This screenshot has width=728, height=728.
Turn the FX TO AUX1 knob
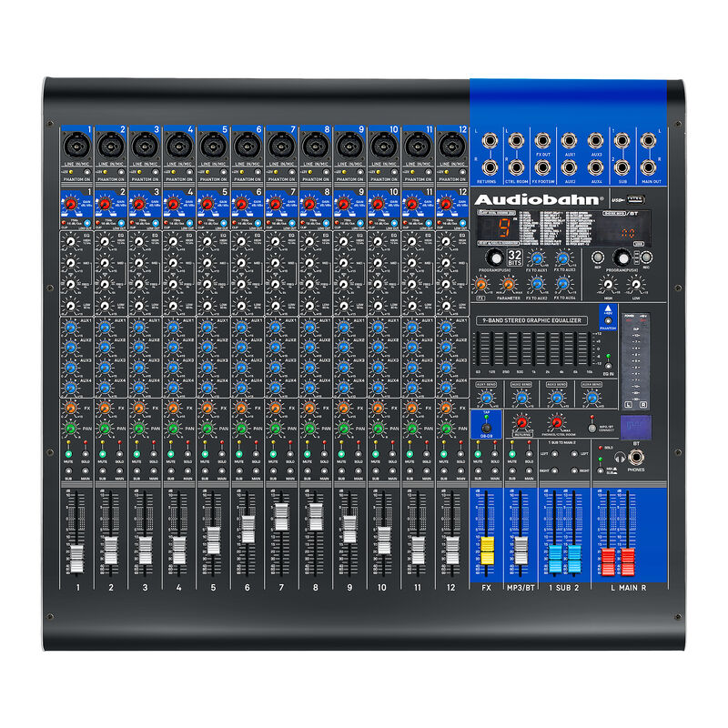tap(536, 259)
